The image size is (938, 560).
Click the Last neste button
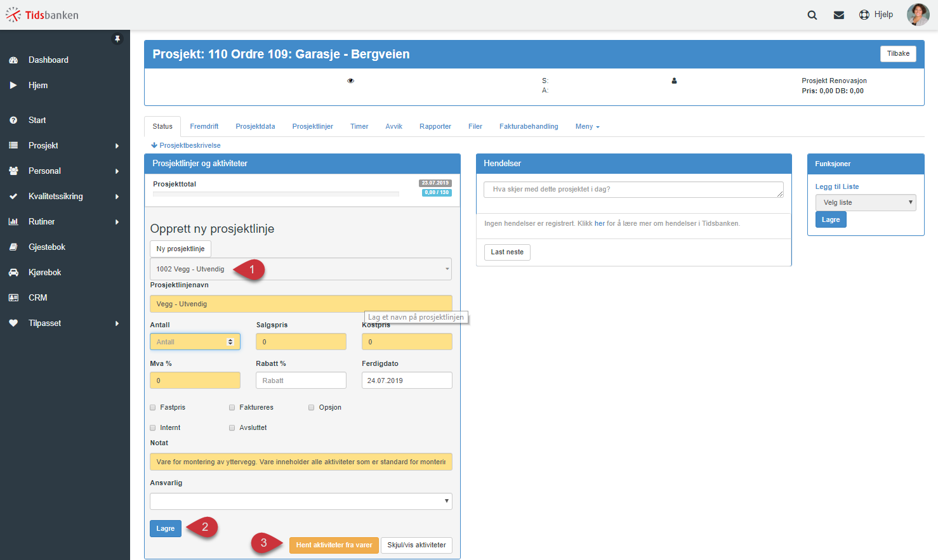click(x=507, y=252)
